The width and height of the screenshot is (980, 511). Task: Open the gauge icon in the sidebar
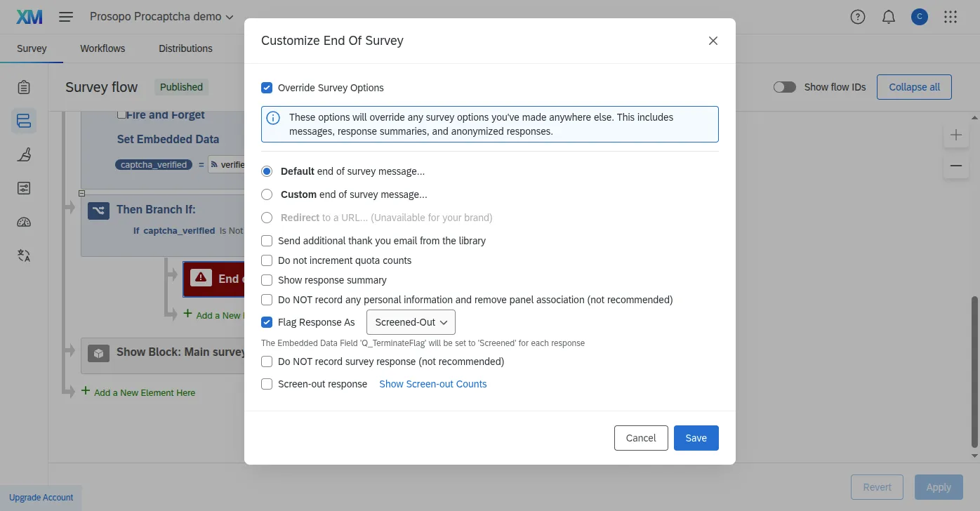click(x=24, y=222)
